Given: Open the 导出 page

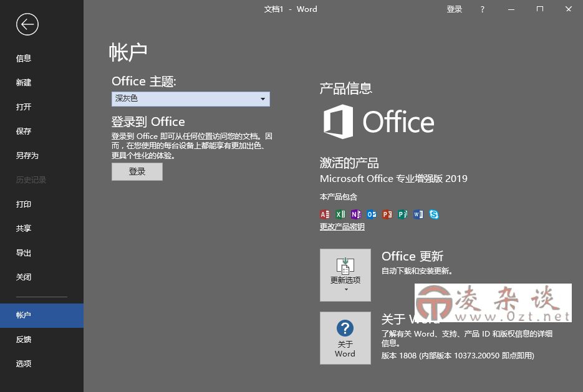Looking at the screenshot, I should [x=42, y=252].
